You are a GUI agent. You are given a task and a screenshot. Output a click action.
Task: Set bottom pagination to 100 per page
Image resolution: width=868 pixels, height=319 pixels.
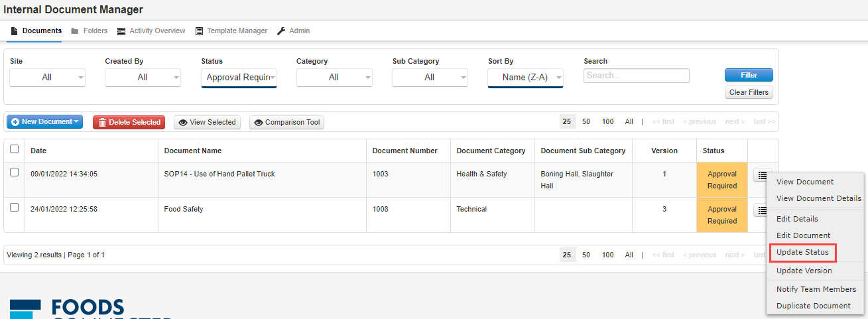click(x=607, y=255)
